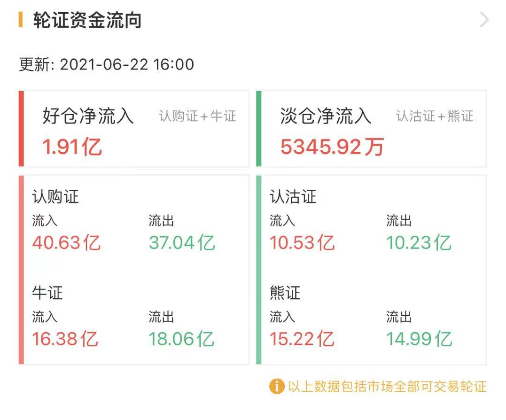Open warrant fund flow details chevron
Image resolution: width=506 pixels, height=420 pixels.
[x=484, y=20]
